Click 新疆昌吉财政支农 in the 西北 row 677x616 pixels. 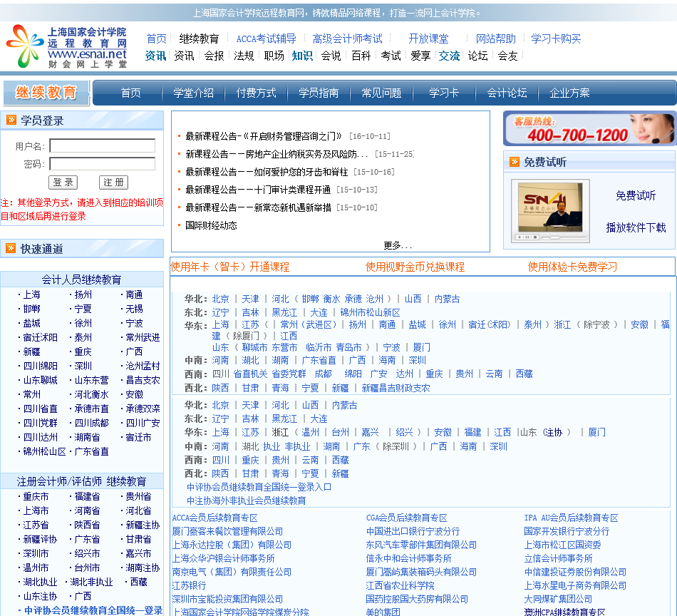coord(396,388)
